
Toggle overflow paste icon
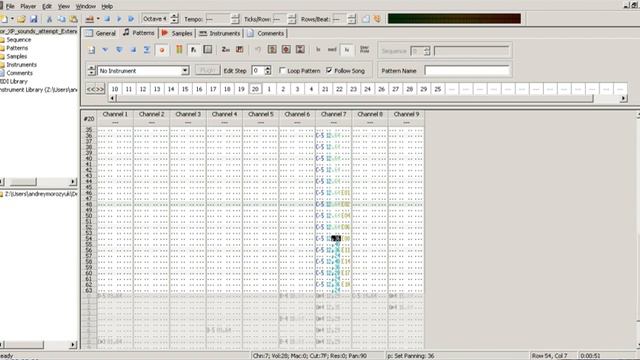[x=364, y=50]
